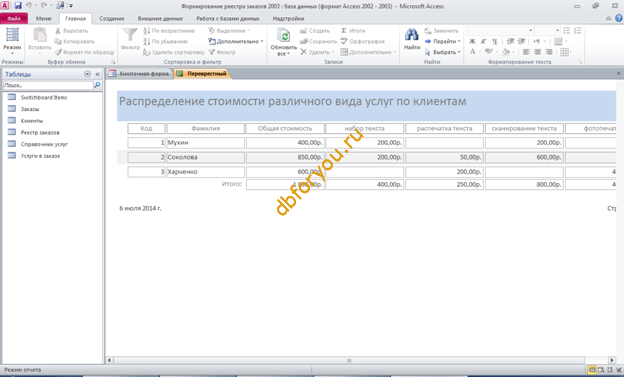
Task: Switch to report view in status bar
Action: point(592,370)
